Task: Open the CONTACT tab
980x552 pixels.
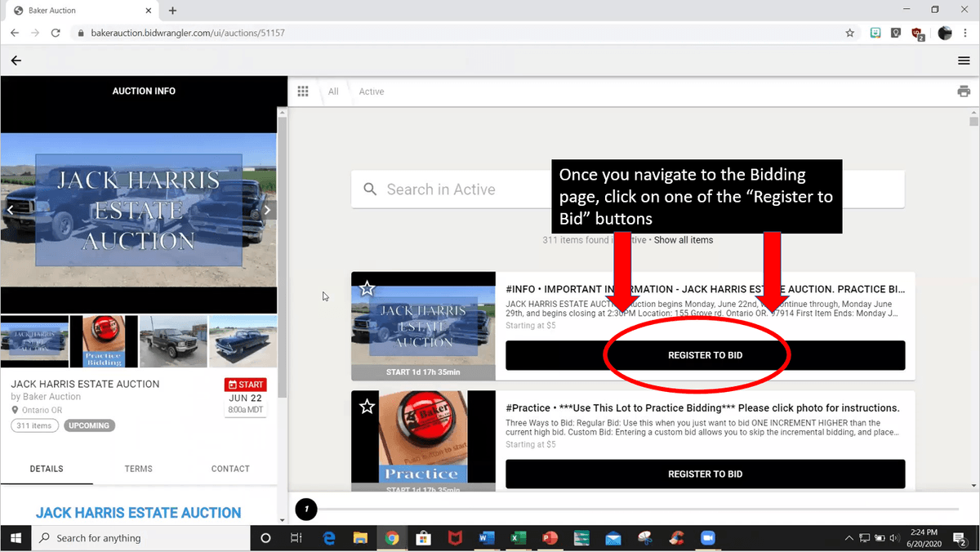Action: tap(230, 469)
